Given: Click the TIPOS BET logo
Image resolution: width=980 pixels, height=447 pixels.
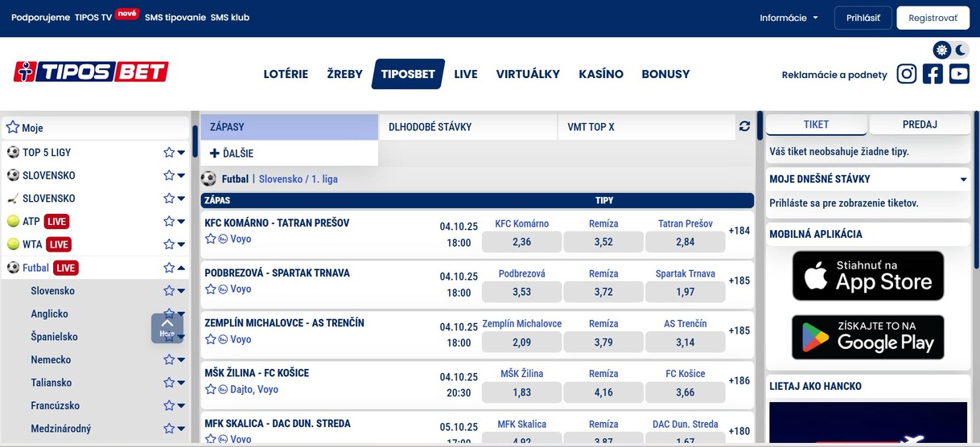Looking at the screenshot, I should point(91,72).
